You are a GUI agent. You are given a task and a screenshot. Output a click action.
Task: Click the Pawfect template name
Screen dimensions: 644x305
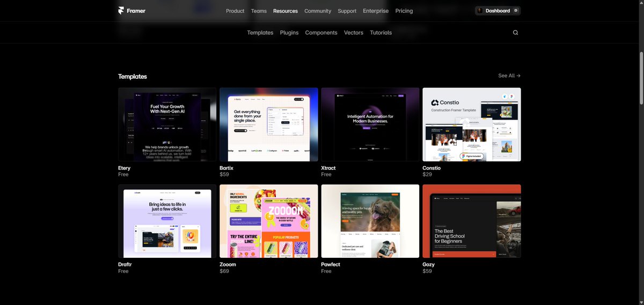(331, 264)
